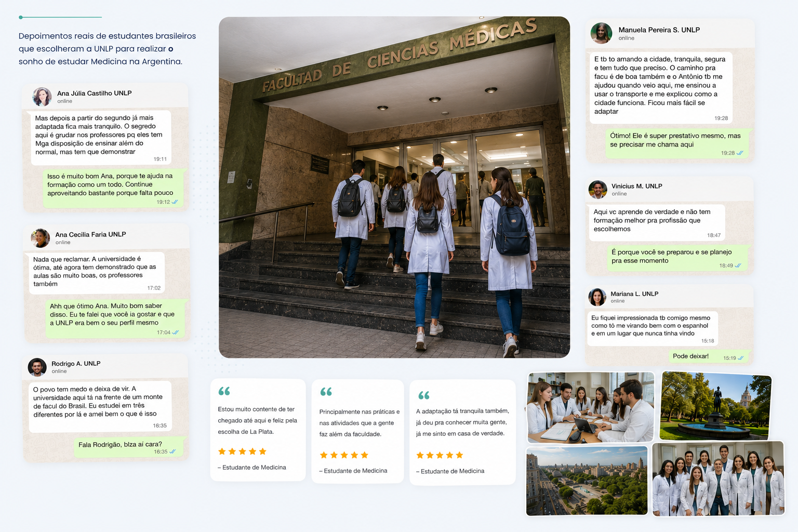
Task: Click '– Estudante de Medicina' under 'em casa de verdade' card
Action: point(450,471)
